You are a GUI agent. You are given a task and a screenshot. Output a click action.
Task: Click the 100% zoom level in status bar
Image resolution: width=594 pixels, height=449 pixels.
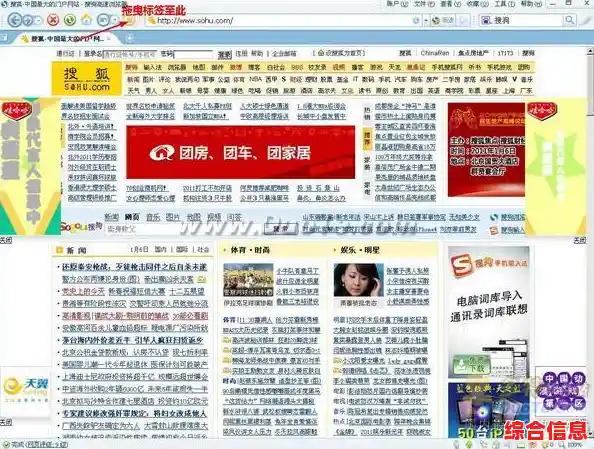tap(575, 444)
